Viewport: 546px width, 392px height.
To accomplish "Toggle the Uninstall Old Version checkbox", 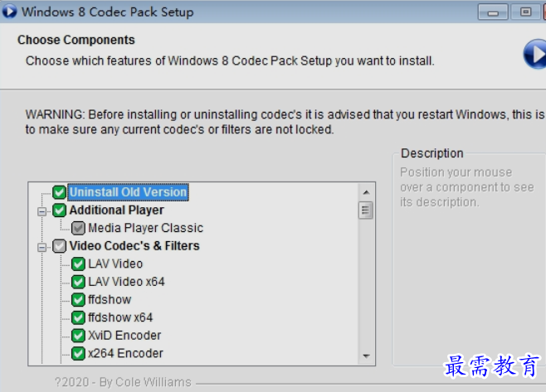I will 59,192.
